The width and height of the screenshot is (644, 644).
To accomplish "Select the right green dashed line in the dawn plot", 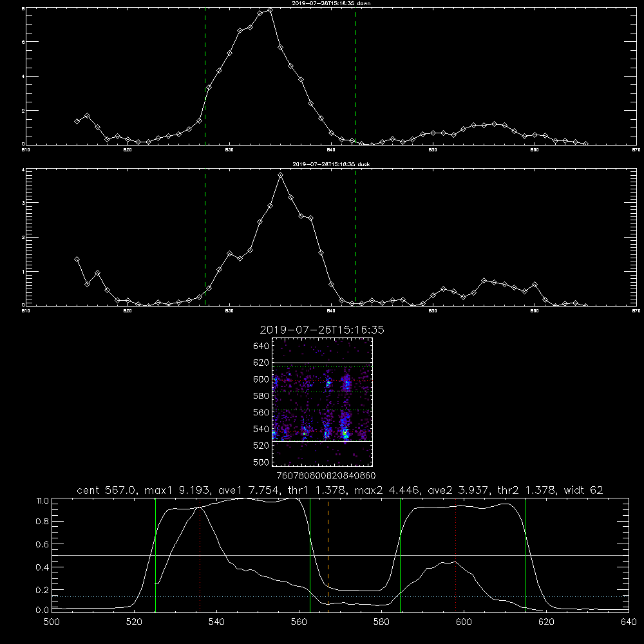I will click(355, 77).
